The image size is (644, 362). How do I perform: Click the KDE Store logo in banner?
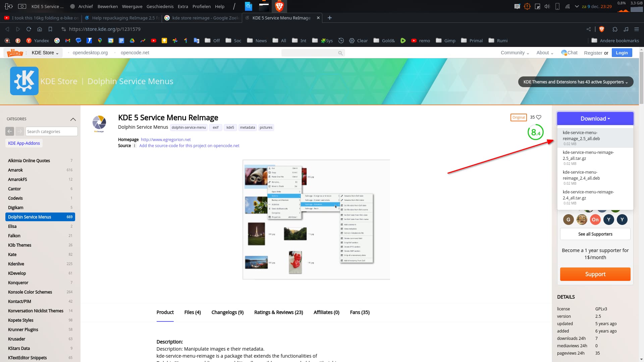pyautogui.click(x=24, y=81)
